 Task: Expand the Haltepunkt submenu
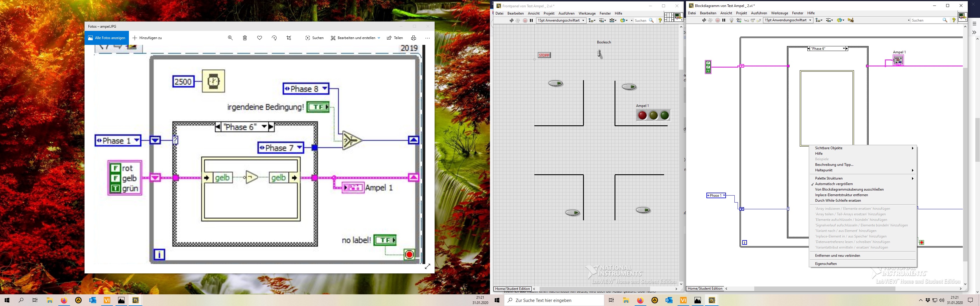click(863, 170)
